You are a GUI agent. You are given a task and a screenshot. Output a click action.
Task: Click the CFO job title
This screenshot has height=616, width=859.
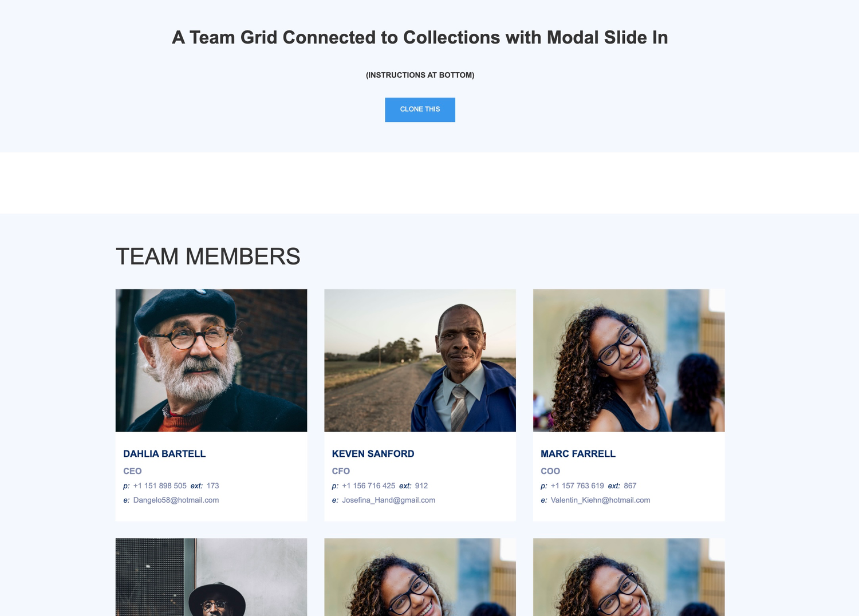coord(341,471)
